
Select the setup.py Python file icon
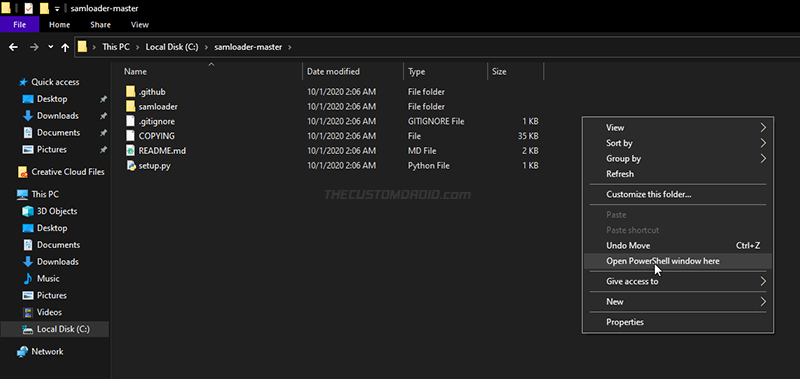point(131,166)
